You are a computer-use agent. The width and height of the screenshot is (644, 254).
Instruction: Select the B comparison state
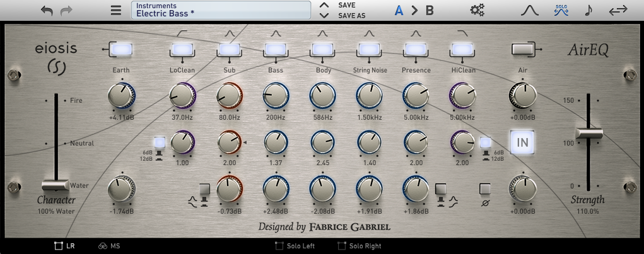click(x=430, y=10)
